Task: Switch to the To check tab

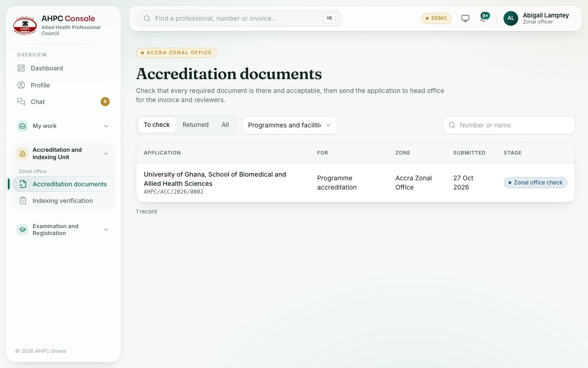Action: click(157, 125)
